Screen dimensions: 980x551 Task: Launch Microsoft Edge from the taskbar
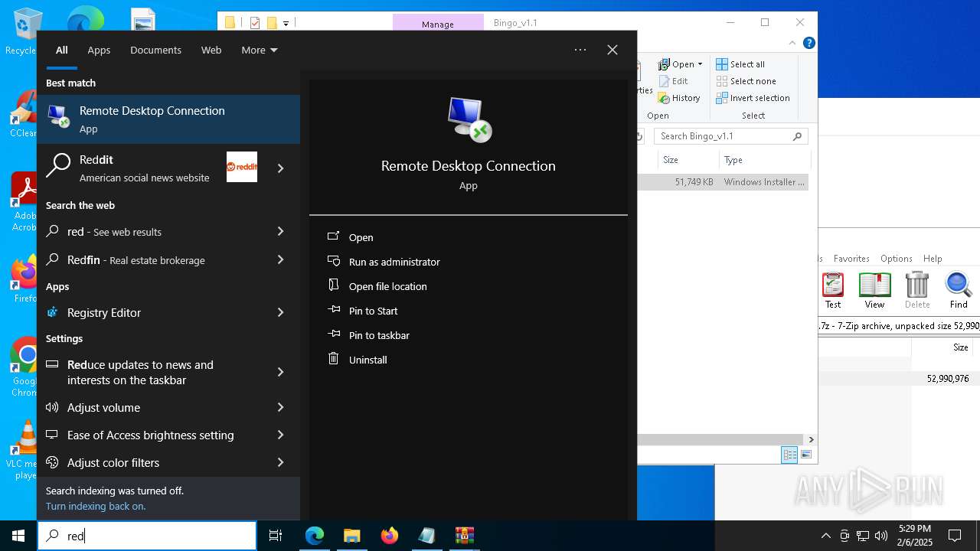315,536
